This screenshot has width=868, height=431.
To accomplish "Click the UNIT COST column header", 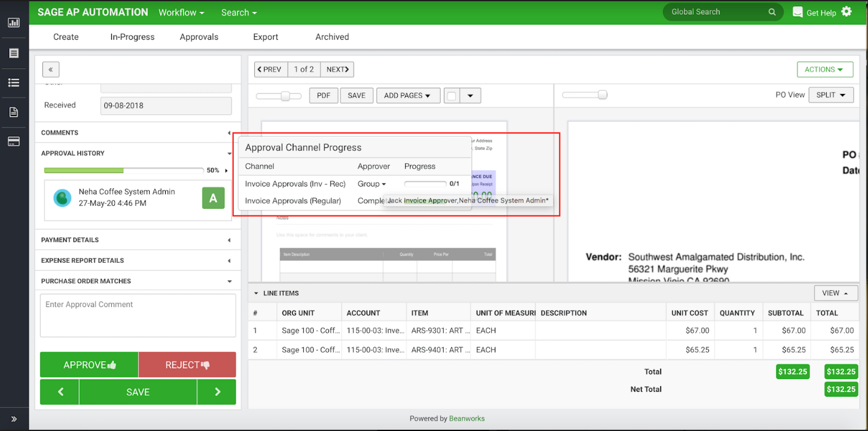I will point(689,313).
